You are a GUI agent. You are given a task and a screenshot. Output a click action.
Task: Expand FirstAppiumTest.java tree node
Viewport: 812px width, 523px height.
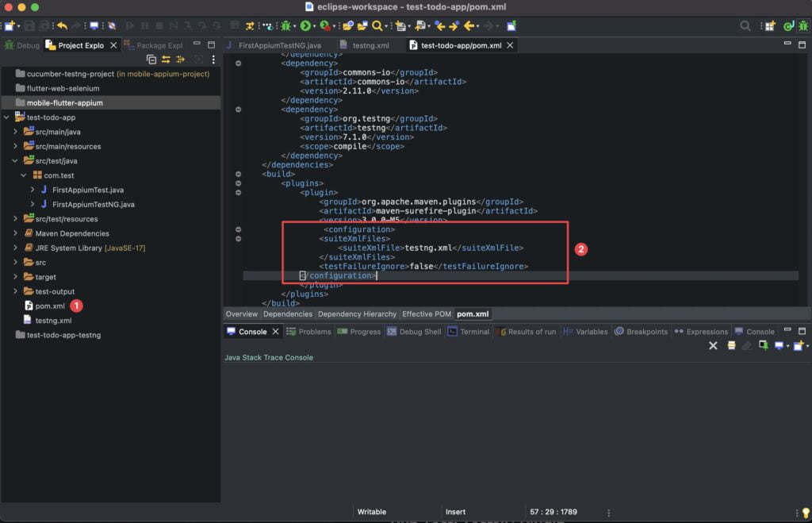33,190
